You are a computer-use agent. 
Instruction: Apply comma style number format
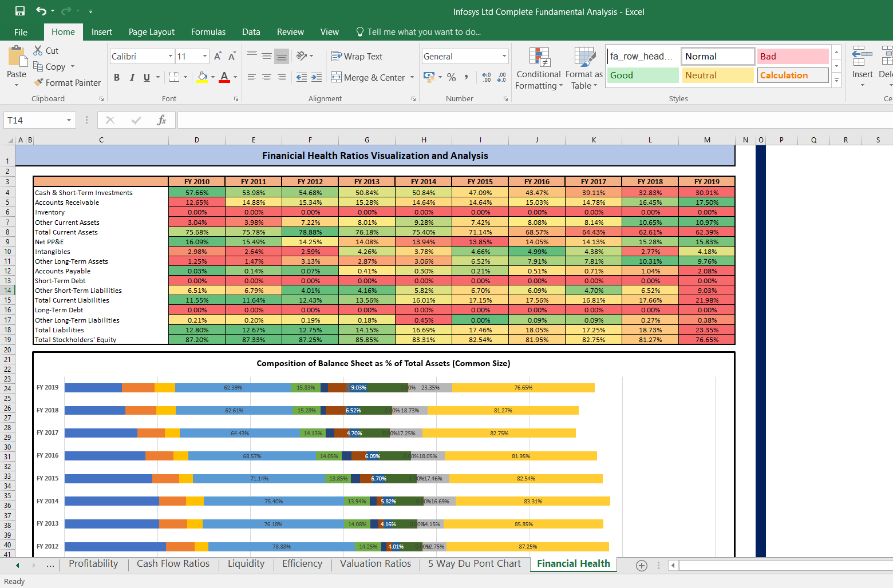pyautogui.click(x=467, y=77)
